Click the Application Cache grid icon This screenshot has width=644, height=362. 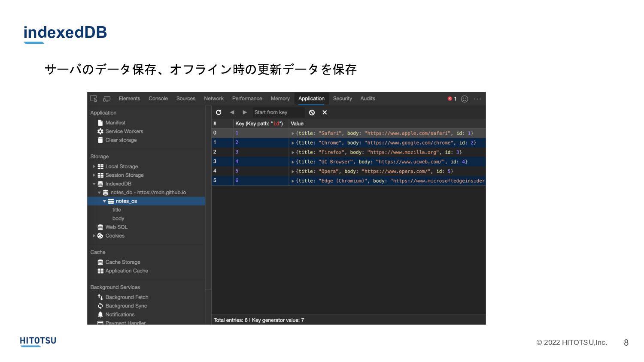[x=100, y=271]
